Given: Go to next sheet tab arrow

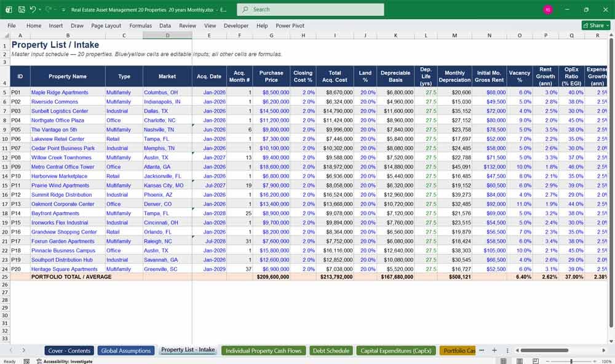Looking at the screenshot, I should click(23, 350).
